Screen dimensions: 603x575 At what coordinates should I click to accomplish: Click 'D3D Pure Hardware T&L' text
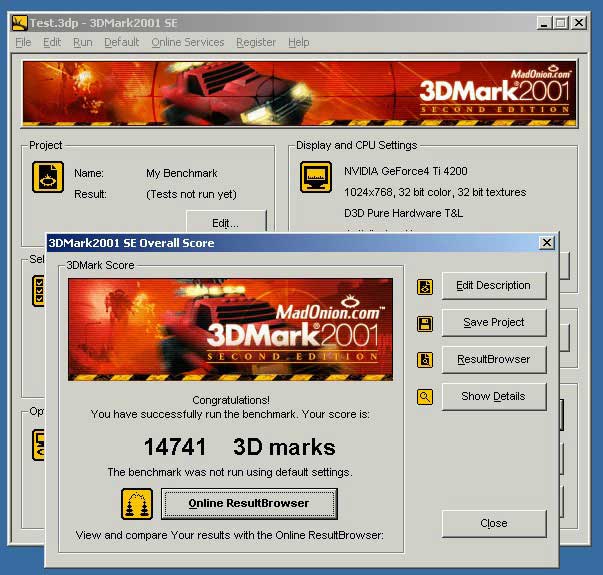click(403, 213)
